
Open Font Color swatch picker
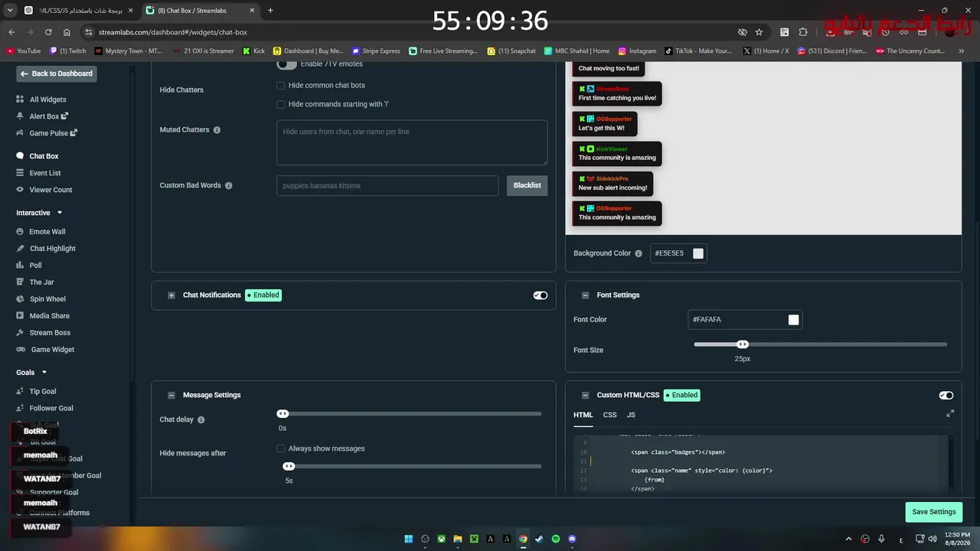coord(794,320)
